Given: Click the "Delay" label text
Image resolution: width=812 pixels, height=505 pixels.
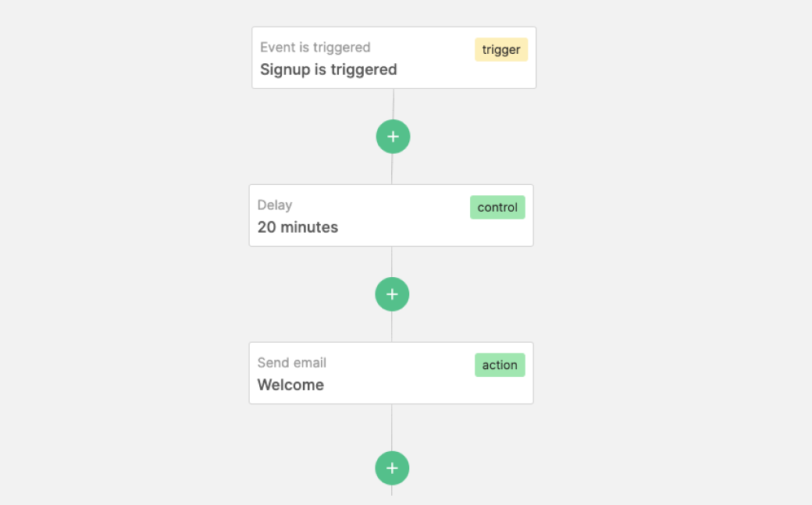Looking at the screenshot, I should tap(275, 205).
